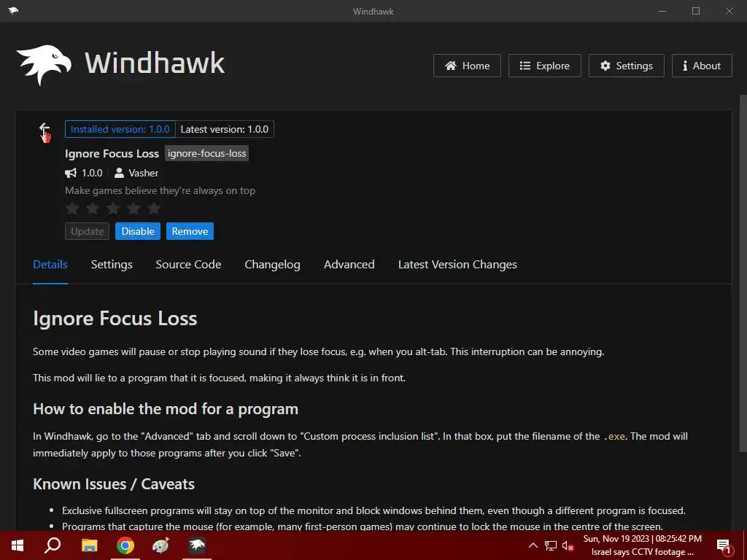Screen dimensions: 747x560
Task: Click the How to enable the mod heading
Action: pos(166,409)
